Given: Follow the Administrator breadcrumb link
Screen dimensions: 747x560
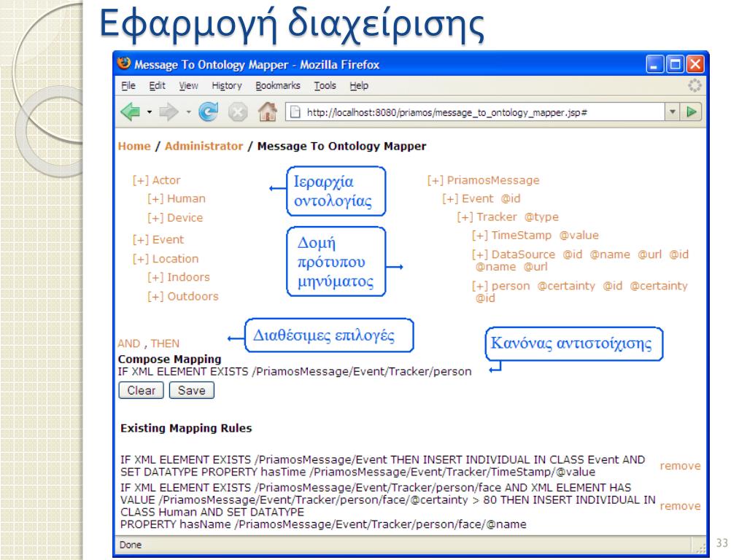Looking at the screenshot, I should pos(204,146).
